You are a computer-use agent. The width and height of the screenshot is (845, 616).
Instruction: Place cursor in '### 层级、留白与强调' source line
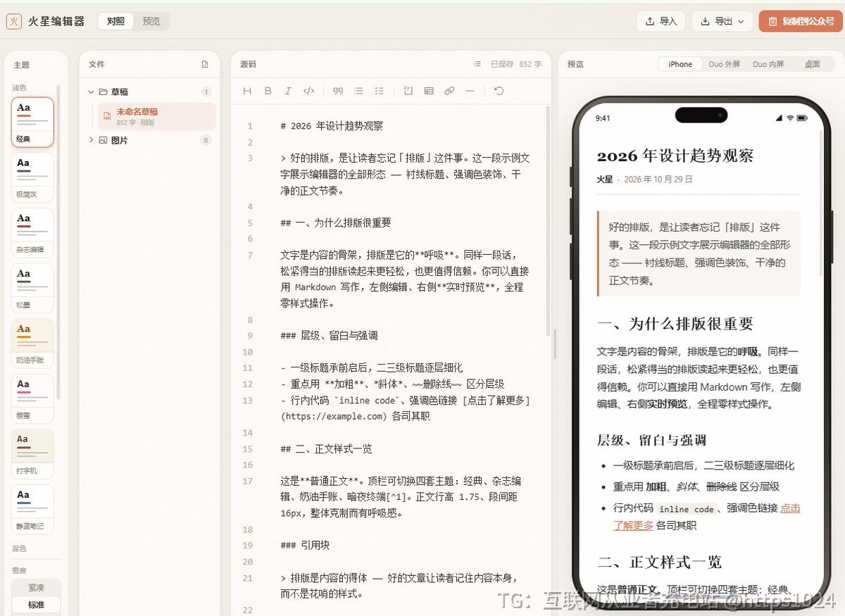click(x=329, y=336)
